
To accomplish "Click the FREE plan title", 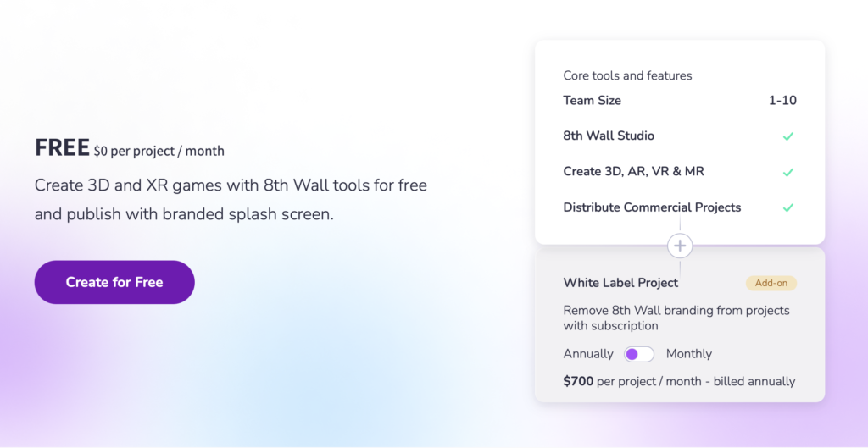I will point(62,148).
